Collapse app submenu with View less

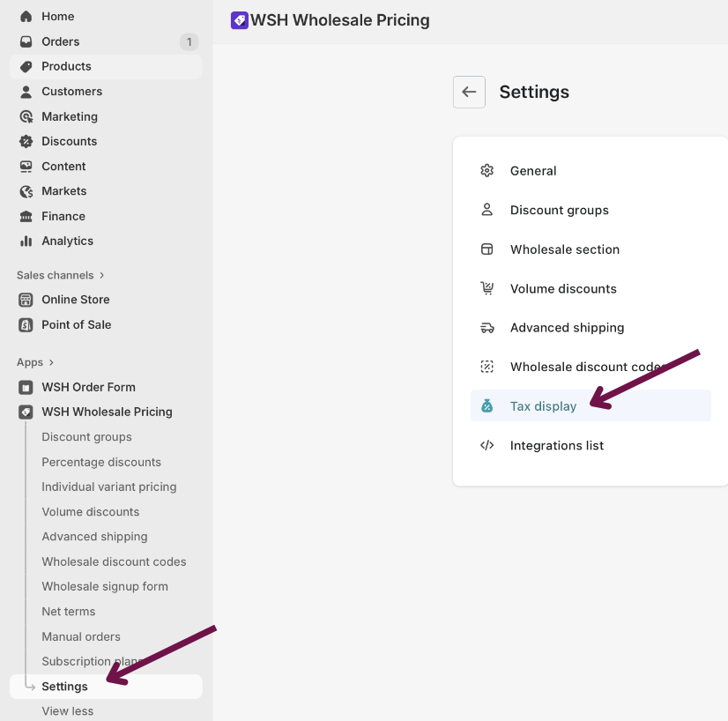[x=67, y=710]
